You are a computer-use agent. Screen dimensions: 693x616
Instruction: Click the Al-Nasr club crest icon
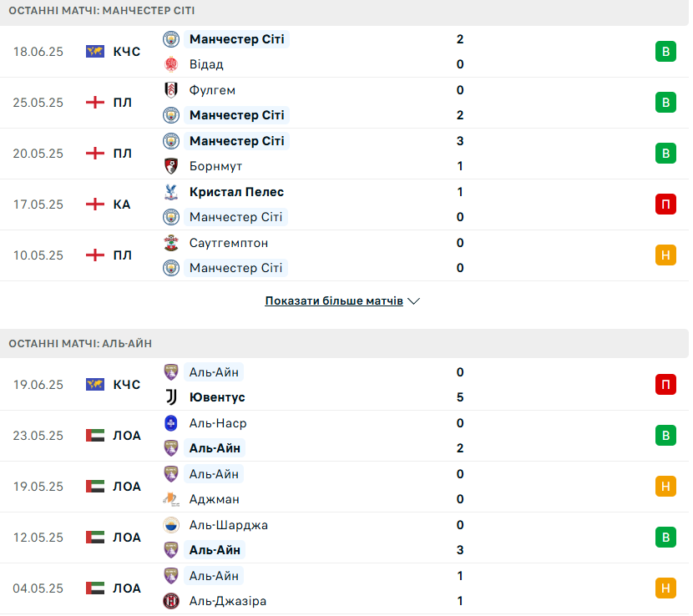[x=171, y=423]
